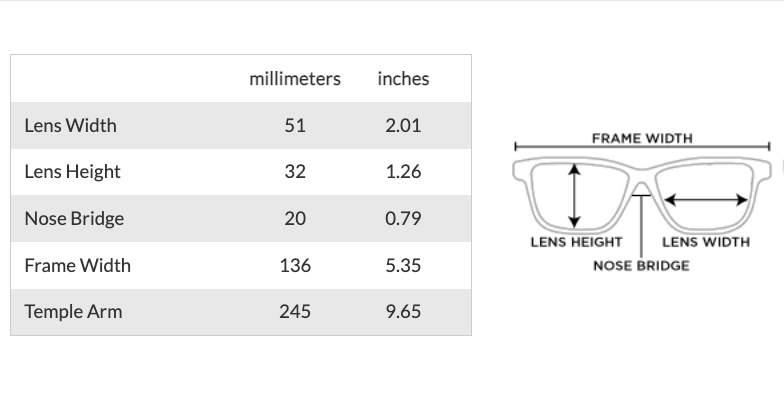Click the 5.35 inches frame width value
This screenshot has width=784, height=412.
(403, 265)
